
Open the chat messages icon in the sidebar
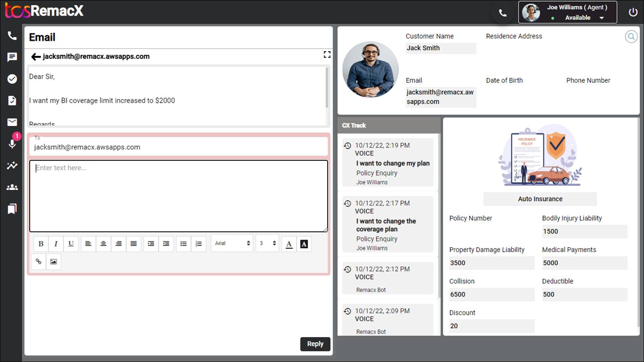click(12, 57)
